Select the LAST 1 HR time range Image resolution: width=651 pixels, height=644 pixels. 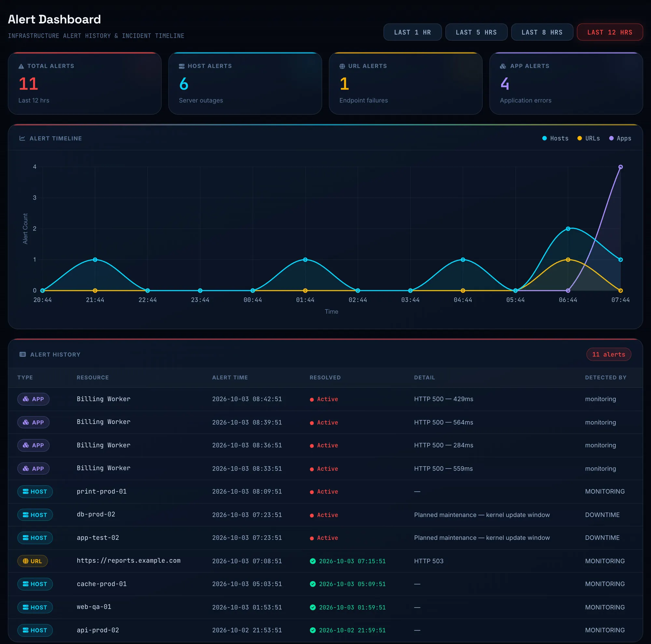[x=412, y=32]
